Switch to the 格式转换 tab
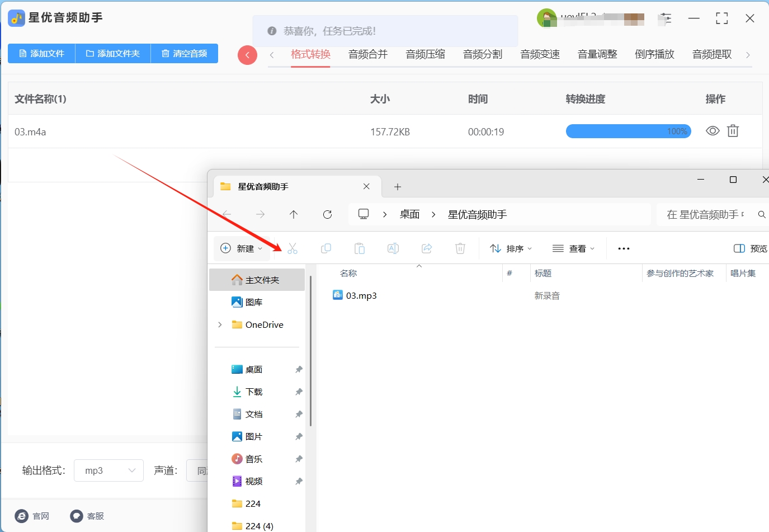 [x=311, y=54]
